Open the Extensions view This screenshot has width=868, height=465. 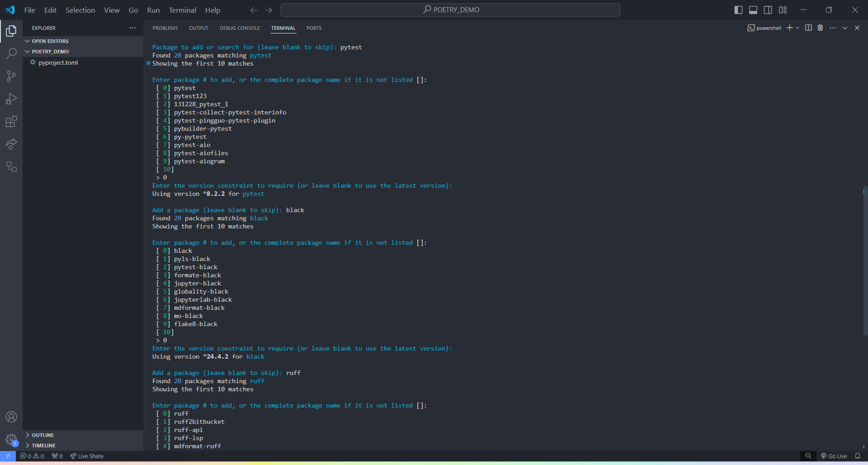click(x=11, y=122)
